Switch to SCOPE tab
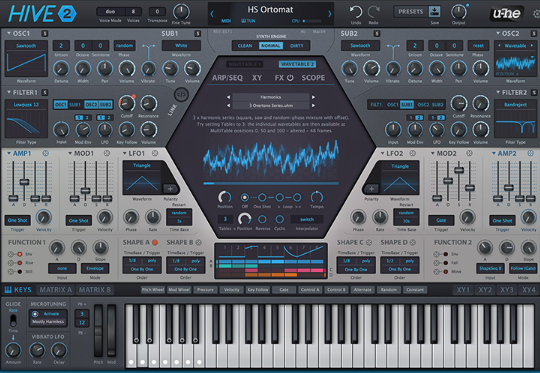Screen dimensions: 540x373 tap(313, 78)
